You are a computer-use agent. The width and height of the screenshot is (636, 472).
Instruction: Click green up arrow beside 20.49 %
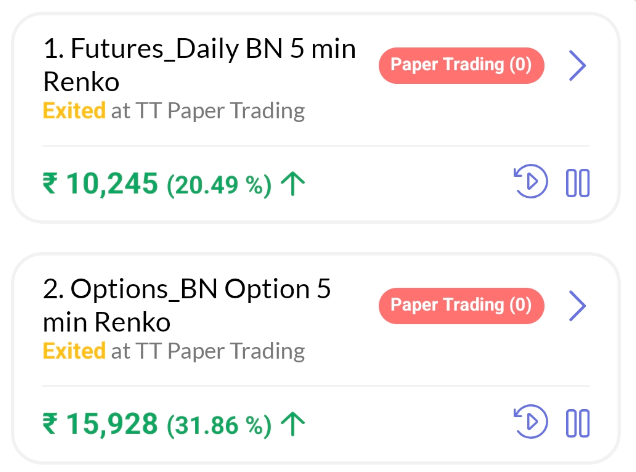(x=292, y=184)
